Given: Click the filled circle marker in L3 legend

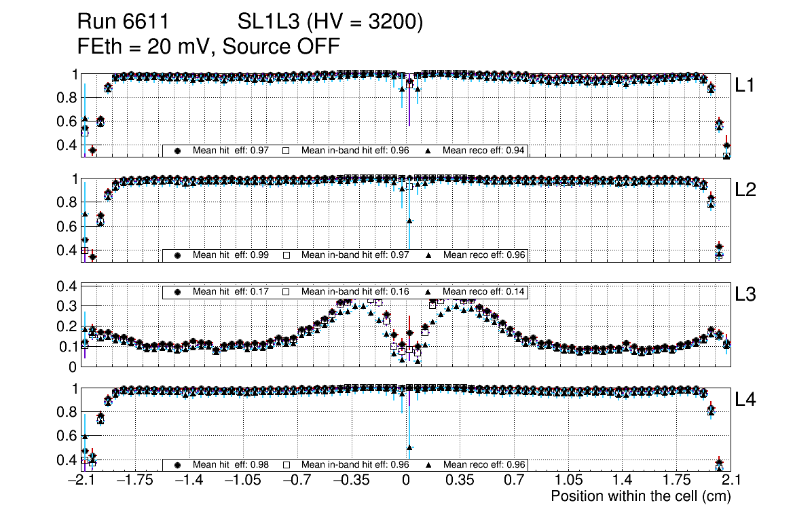Looking at the screenshot, I should point(177,292).
